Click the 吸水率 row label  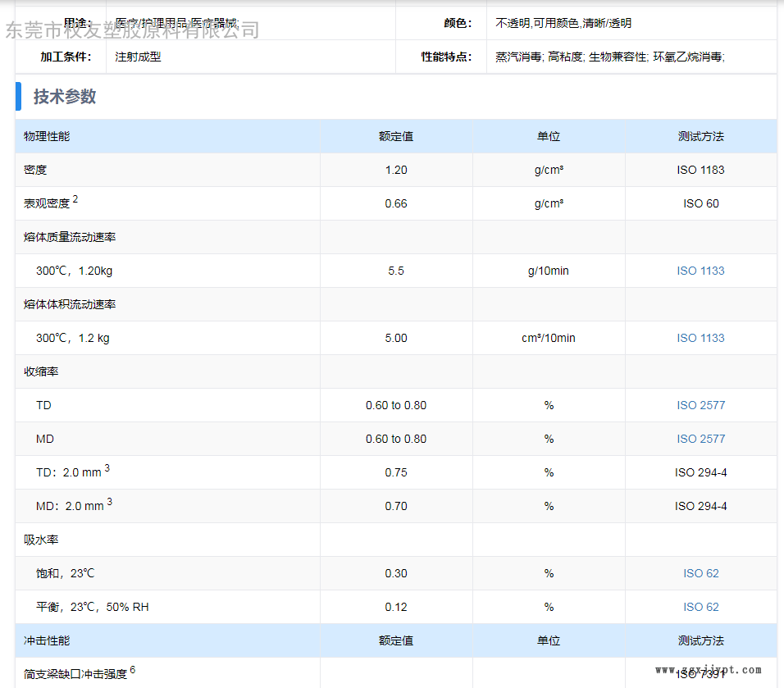point(41,540)
